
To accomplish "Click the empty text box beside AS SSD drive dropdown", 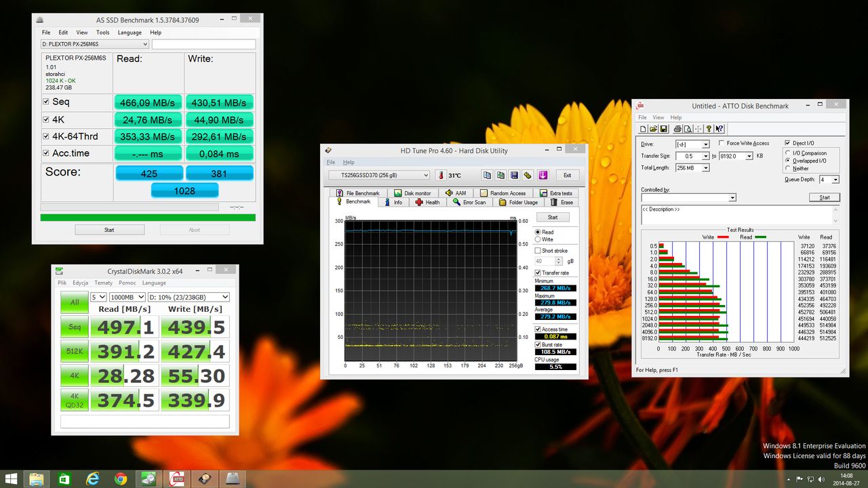I will coord(204,44).
